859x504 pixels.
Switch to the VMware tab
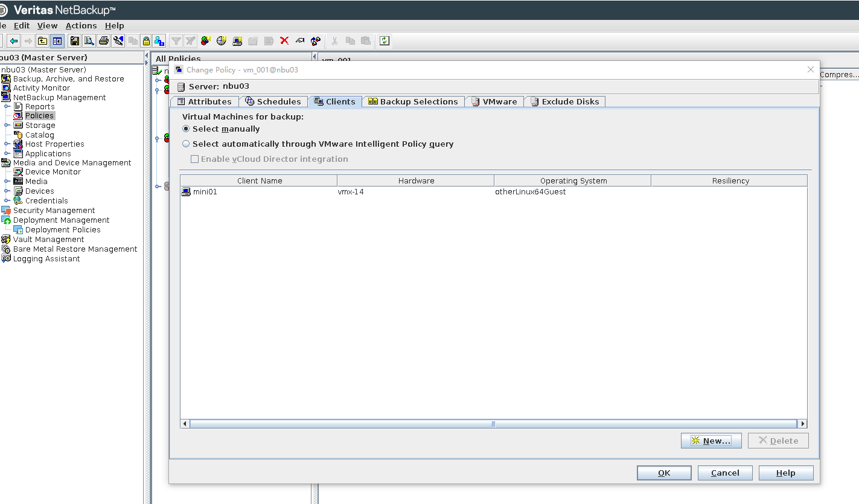click(x=494, y=102)
